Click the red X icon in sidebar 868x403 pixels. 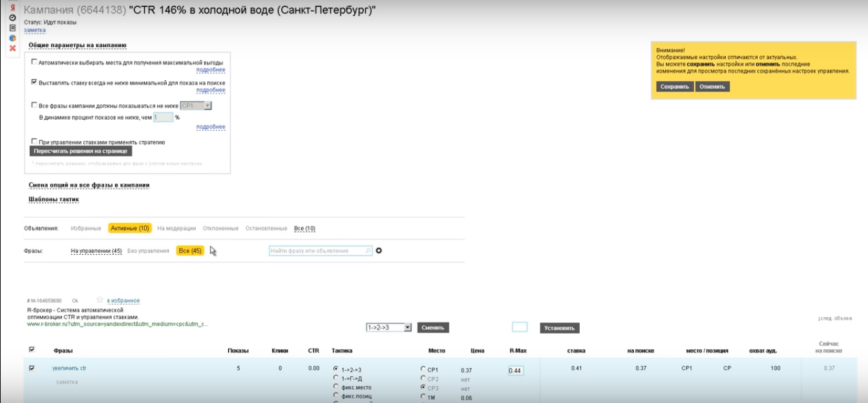pos(12,48)
